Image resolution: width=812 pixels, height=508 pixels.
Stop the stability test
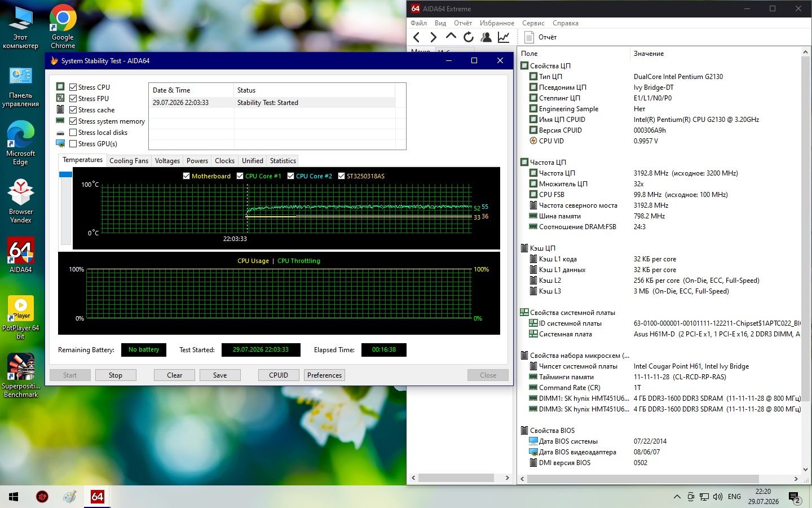pyautogui.click(x=116, y=375)
